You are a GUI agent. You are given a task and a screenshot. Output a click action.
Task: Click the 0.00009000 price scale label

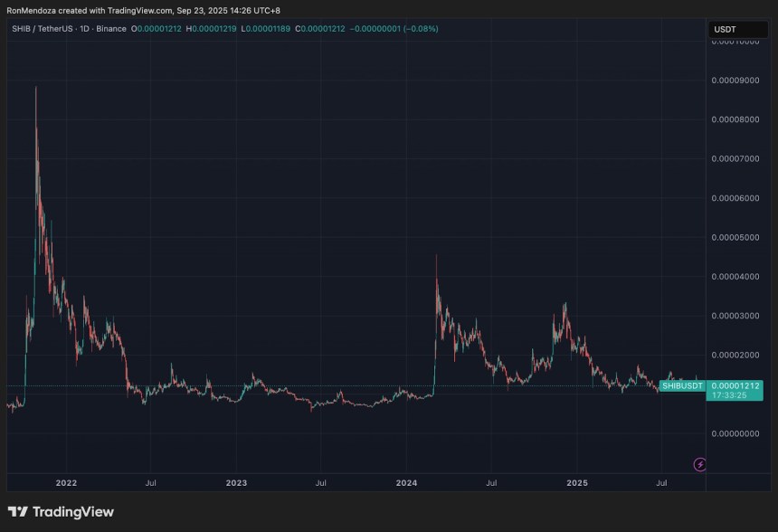tap(736, 81)
